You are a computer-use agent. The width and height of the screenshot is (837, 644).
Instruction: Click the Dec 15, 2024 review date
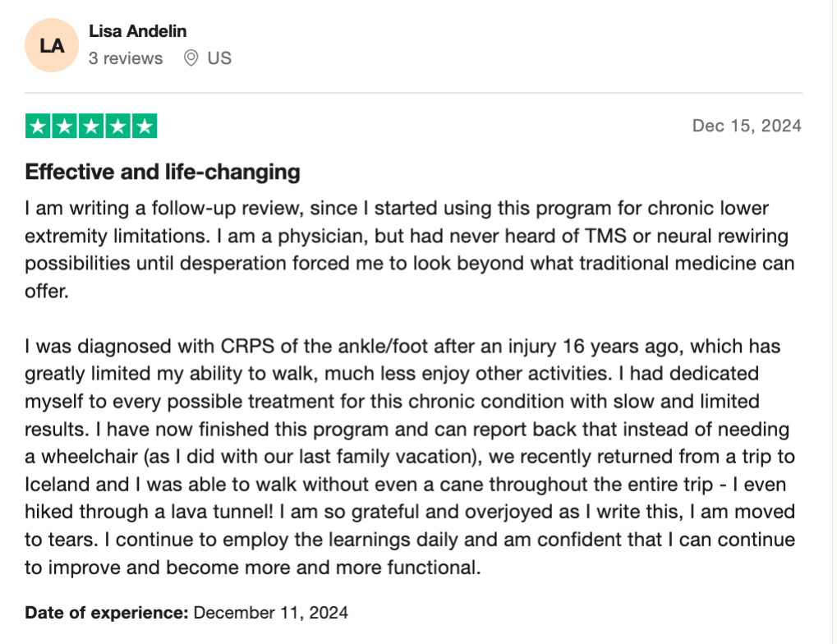[x=747, y=126]
